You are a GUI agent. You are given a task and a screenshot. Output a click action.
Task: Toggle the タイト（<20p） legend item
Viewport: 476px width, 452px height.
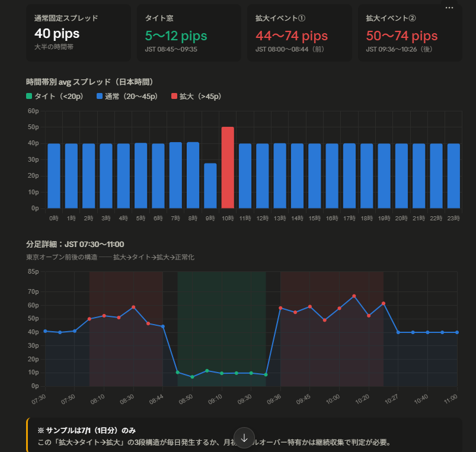click(55, 97)
